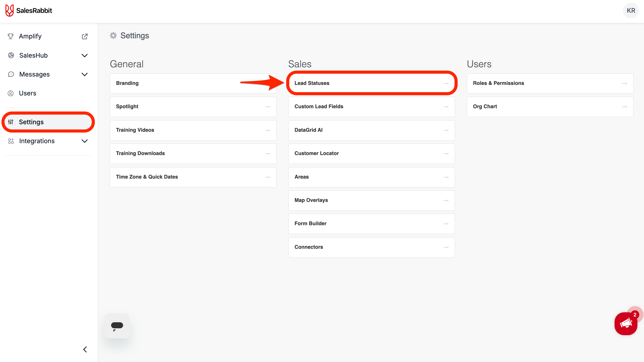644x362 pixels.
Task: Open Amplify external link icon
Action: pos(85,37)
